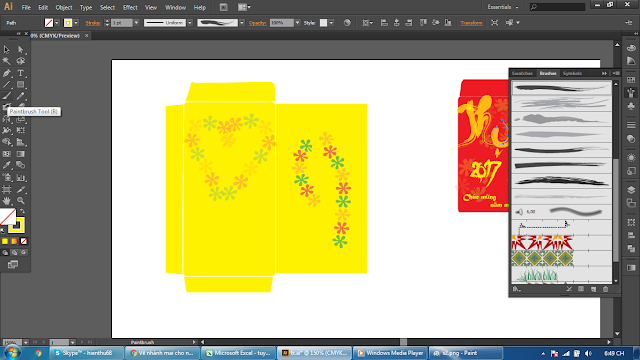The width and height of the screenshot is (640, 360).
Task: Open the Object menu
Action: [x=64, y=7]
